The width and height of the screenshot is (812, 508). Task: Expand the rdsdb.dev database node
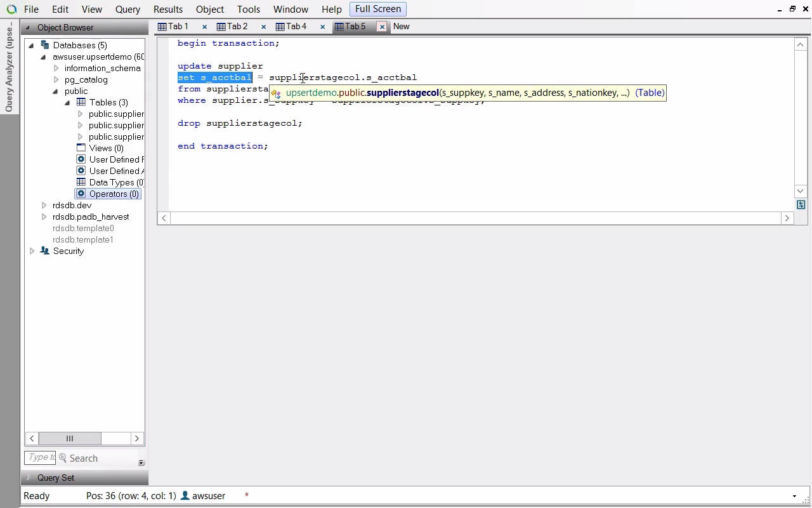[44, 205]
